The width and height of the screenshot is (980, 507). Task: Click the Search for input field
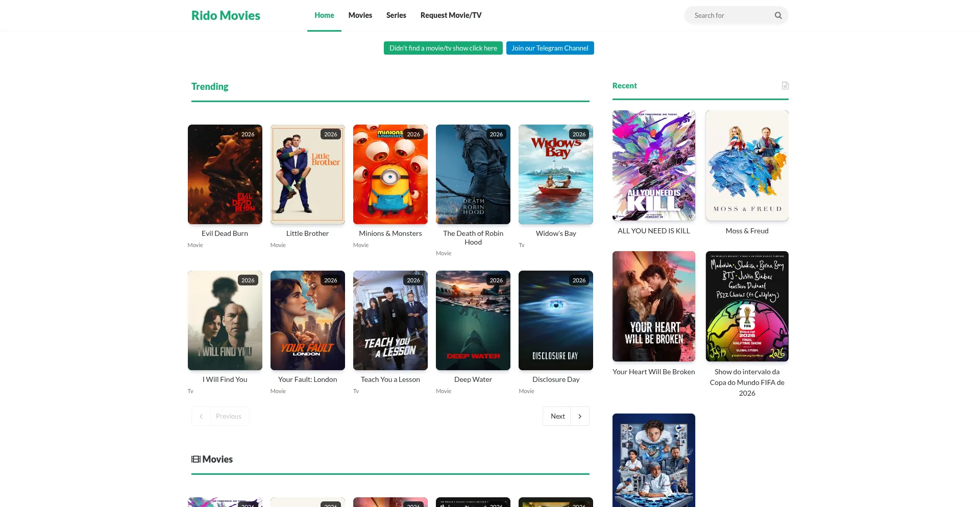[x=731, y=15]
